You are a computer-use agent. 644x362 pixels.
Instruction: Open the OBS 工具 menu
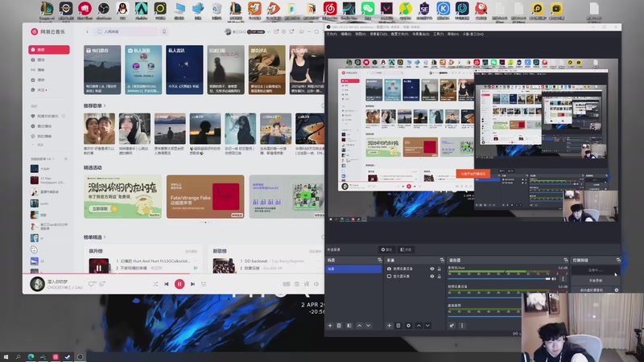click(x=438, y=34)
